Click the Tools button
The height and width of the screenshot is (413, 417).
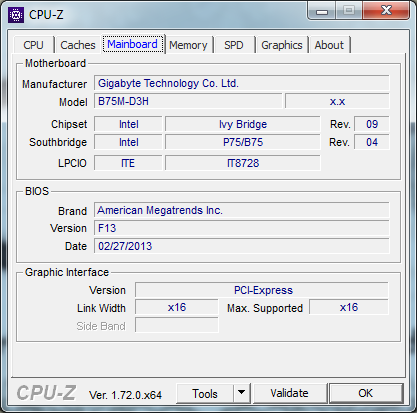(205, 394)
